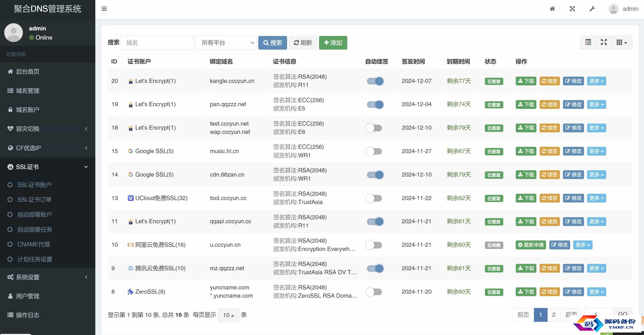This screenshot has height=335, width=644.
Task: Enable auto-renew for test.cccyun.net
Action: pos(374,128)
